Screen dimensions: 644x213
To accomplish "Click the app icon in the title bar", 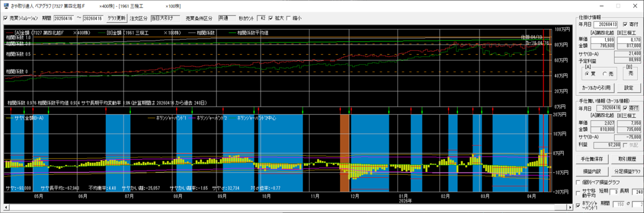I will [5, 5].
